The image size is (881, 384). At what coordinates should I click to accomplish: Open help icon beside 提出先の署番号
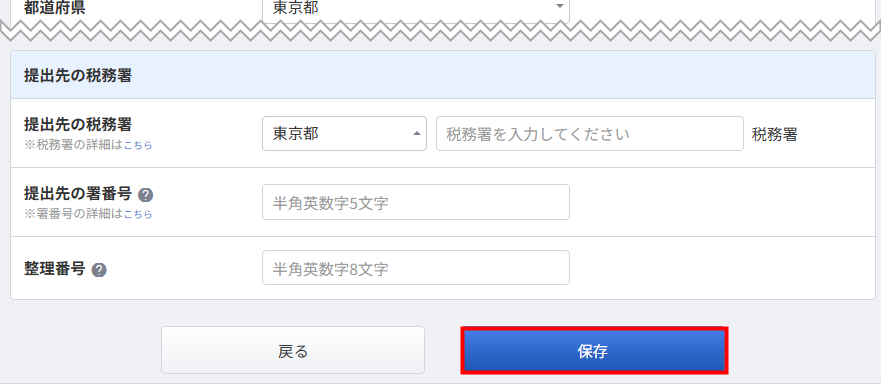point(146,195)
